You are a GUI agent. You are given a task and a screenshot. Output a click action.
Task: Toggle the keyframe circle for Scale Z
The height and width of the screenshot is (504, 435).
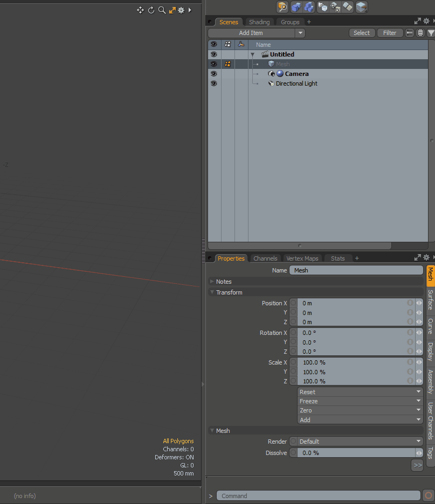(x=293, y=381)
